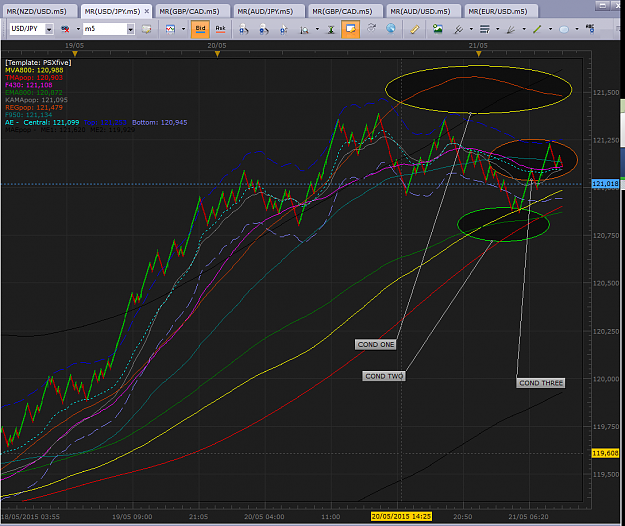Open the chart type icon
The image size is (625, 526).
click(x=170, y=29)
